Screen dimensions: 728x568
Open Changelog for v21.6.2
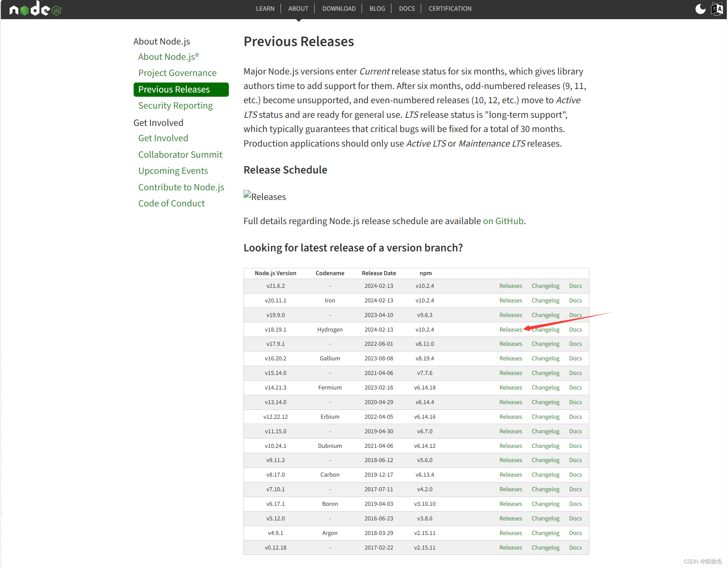(545, 286)
